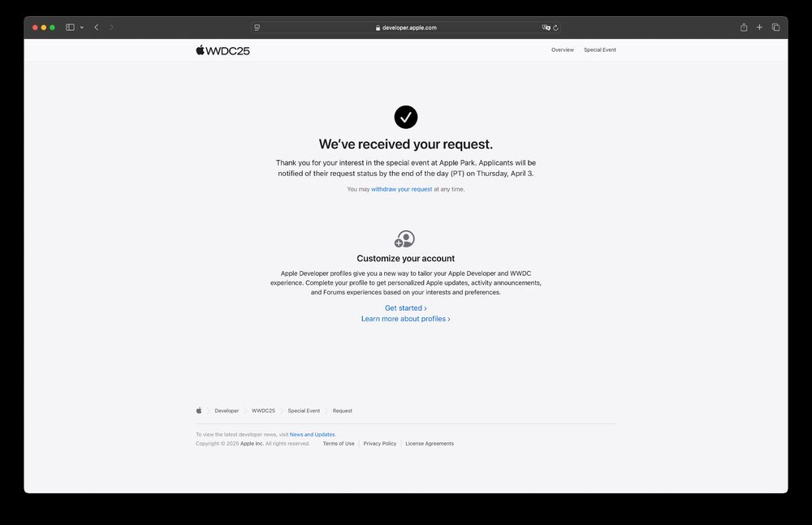Click the WWDC25 logo
Viewport: 812px width, 525px height.
(x=222, y=50)
